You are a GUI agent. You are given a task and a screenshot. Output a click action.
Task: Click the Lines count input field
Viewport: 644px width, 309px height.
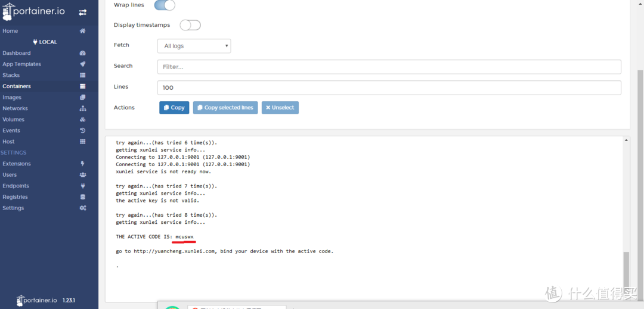click(389, 88)
